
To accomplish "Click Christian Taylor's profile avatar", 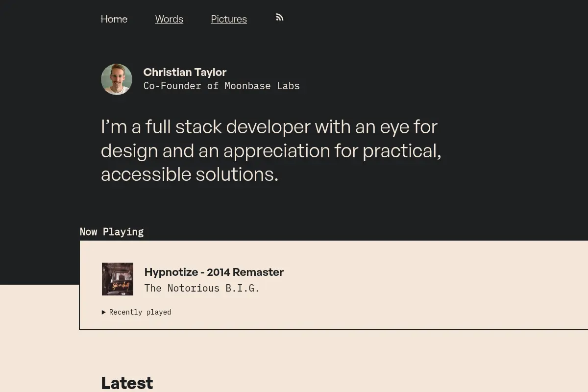I will (x=117, y=79).
